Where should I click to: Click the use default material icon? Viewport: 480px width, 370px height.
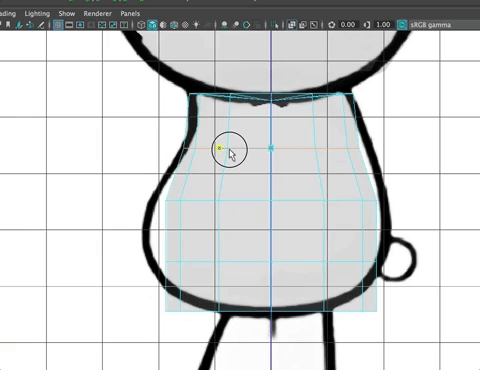163,25
